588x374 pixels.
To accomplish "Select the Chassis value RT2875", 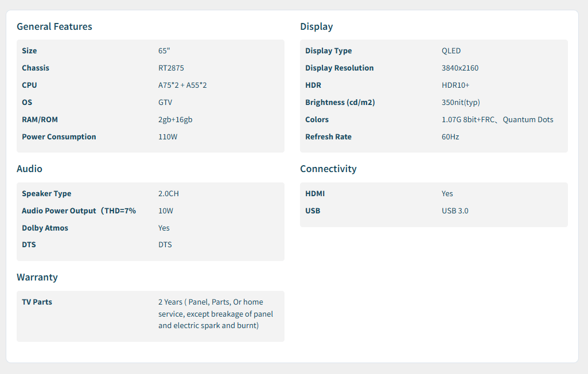I will (x=171, y=68).
